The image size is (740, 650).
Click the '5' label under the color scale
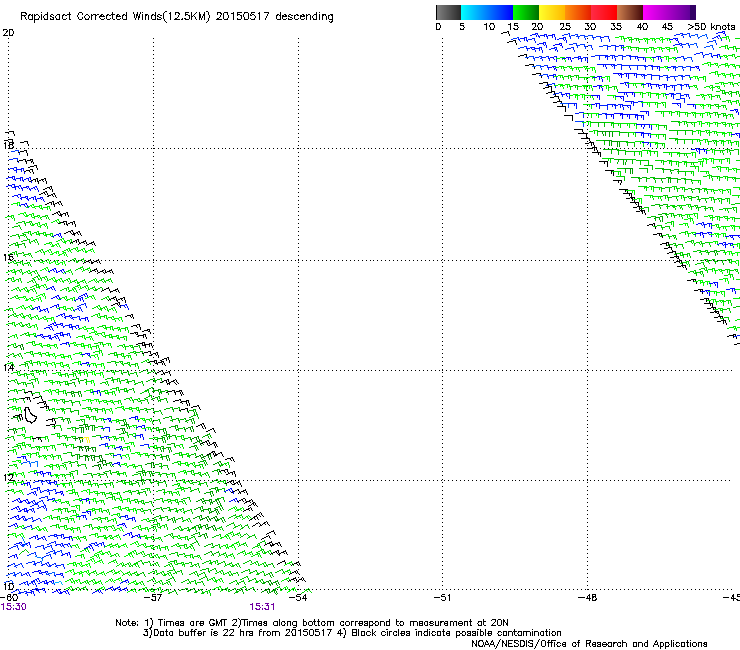(x=462, y=27)
